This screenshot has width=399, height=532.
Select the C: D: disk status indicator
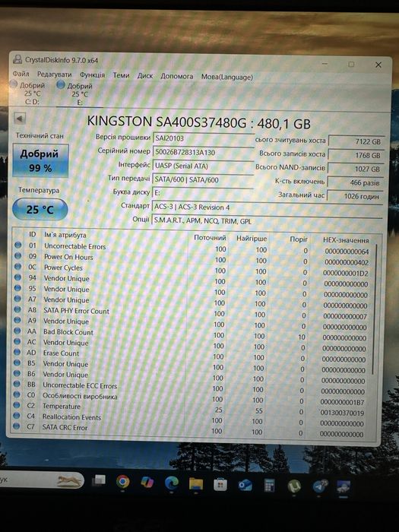click(29, 93)
